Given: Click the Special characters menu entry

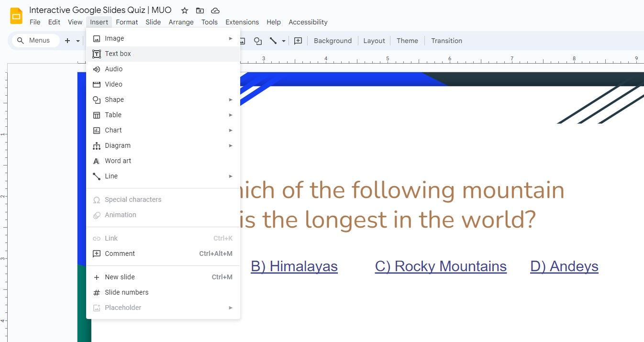Looking at the screenshot, I should point(163,199).
